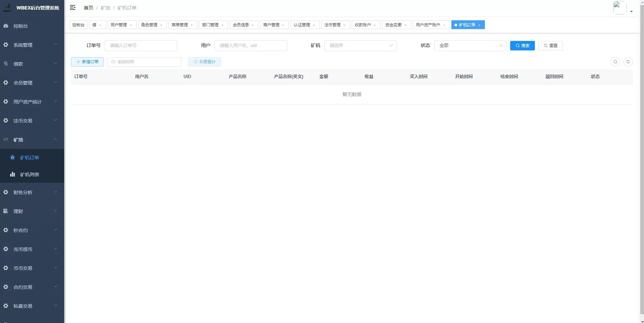644x323 pixels.
Task: Switch to the 用户管理 tab
Action: pyautogui.click(x=119, y=25)
